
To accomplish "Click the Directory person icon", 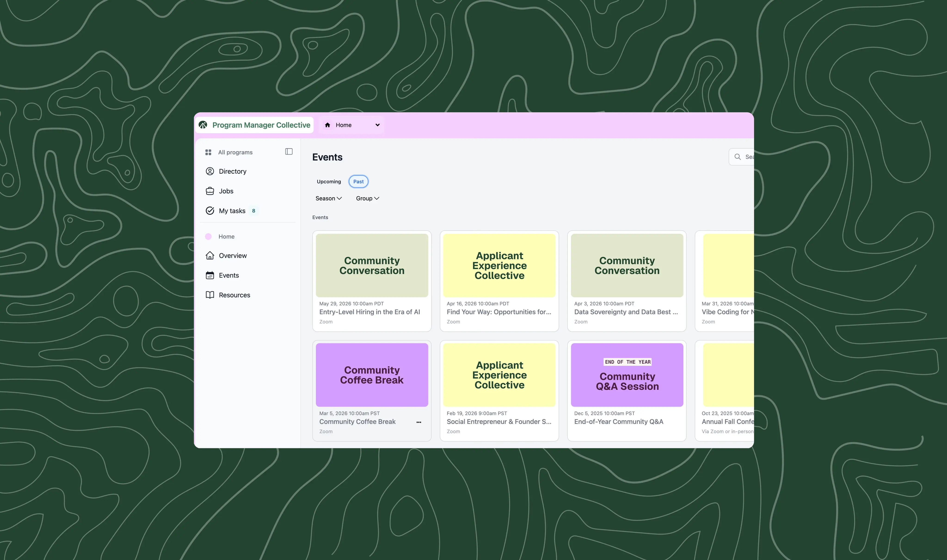I will (x=210, y=171).
